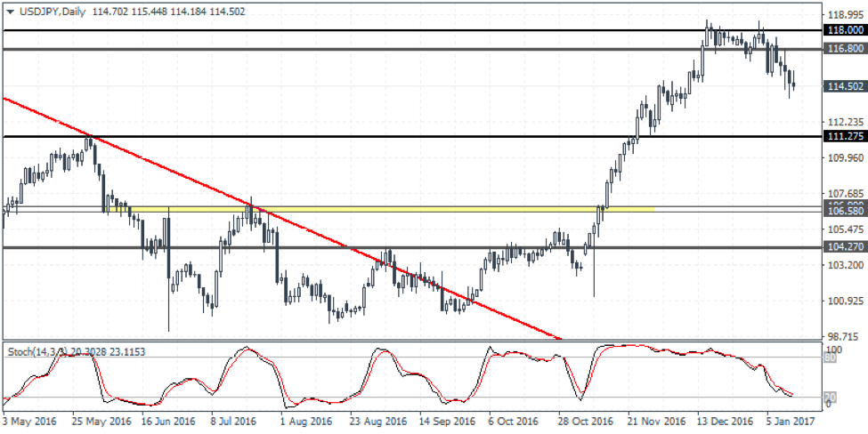Screen dimensions: 868x434
Task: Click the yellow highlighted zone near 106.580
Action: [x=401, y=209]
